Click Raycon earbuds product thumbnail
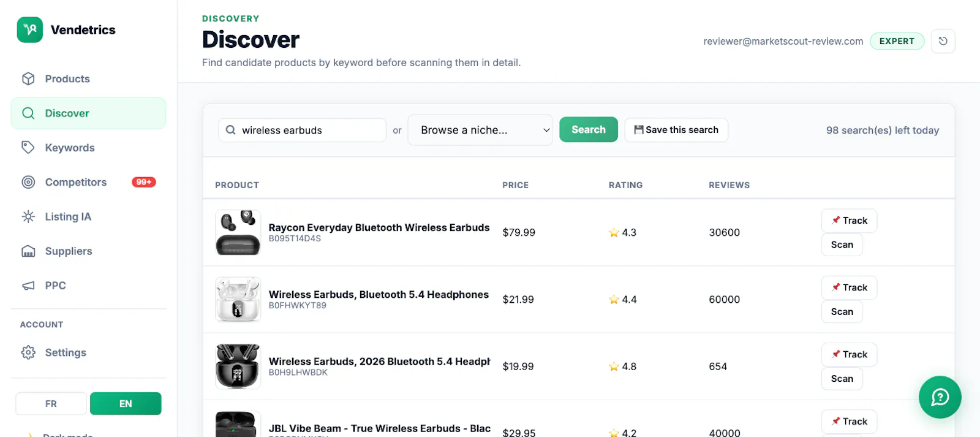Image resolution: width=980 pixels, height=437 pixels. 238,232
